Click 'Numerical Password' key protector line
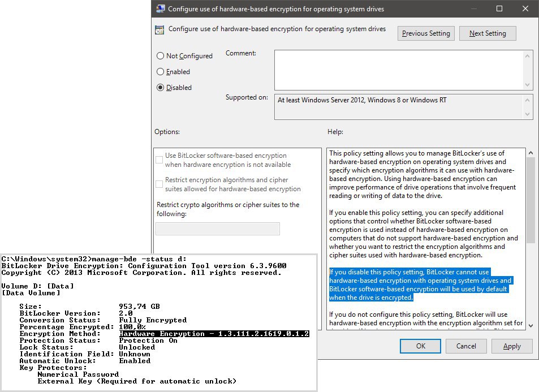539x392 pixels. tap(78, 374)
